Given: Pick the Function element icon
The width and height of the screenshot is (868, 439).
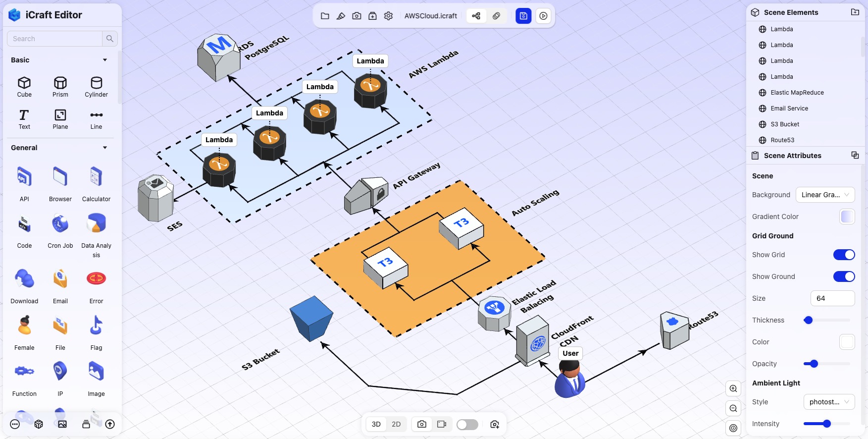Looking at the screenshot, I should pos(24,371).
